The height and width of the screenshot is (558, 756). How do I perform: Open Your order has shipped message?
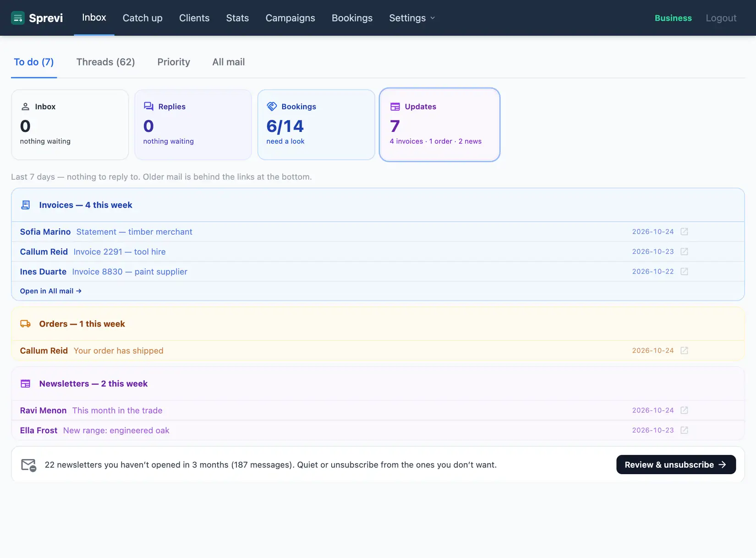[378, 350]
